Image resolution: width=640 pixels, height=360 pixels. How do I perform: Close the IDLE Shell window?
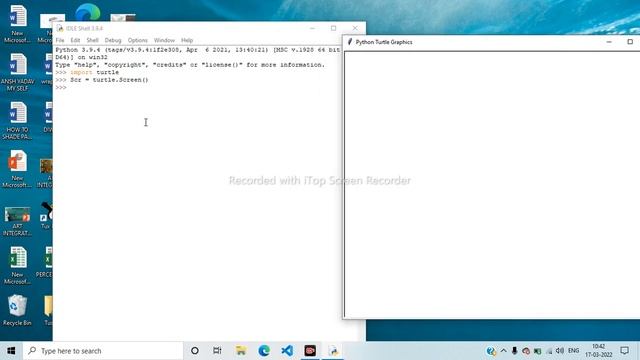(355, 28)
